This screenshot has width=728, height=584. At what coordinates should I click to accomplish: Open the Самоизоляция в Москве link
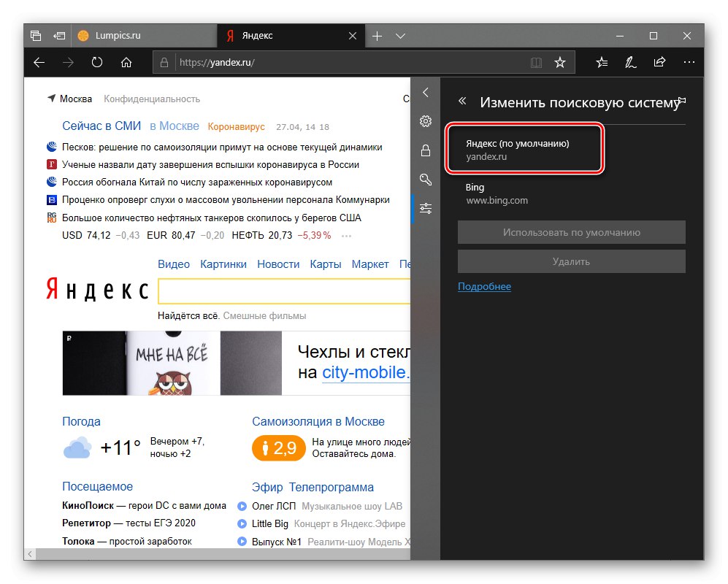tap(318, 421)
